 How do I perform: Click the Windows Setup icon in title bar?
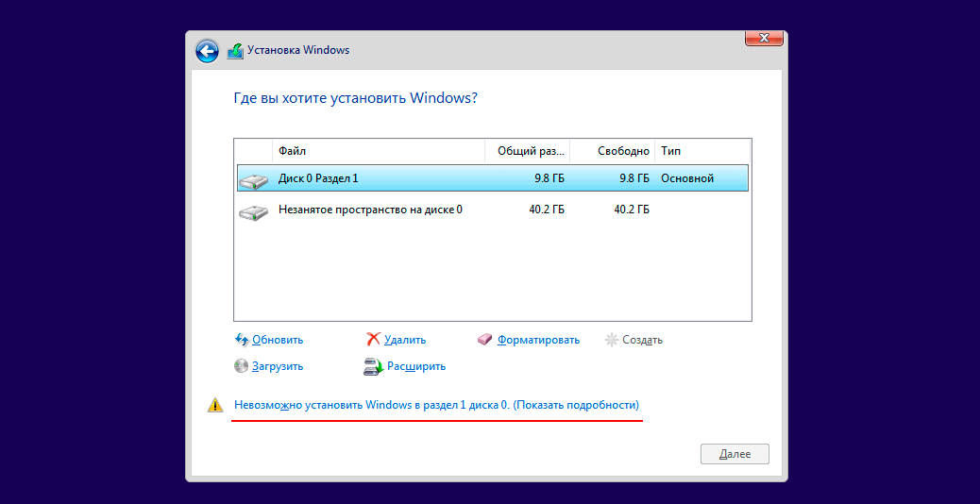234,51
